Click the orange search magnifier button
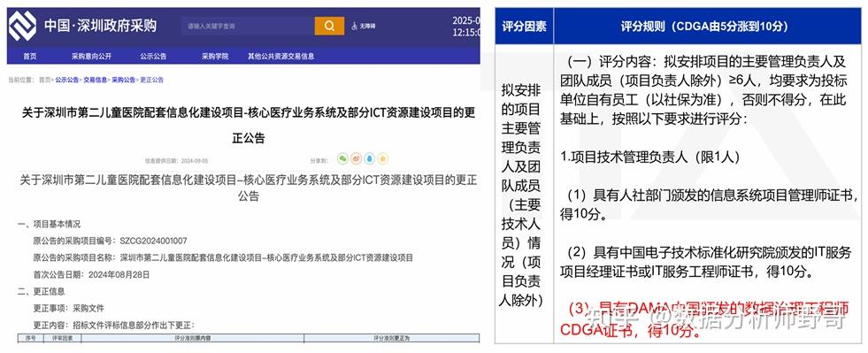The width and height of the screenshot is (868, 353). [329, 26]
